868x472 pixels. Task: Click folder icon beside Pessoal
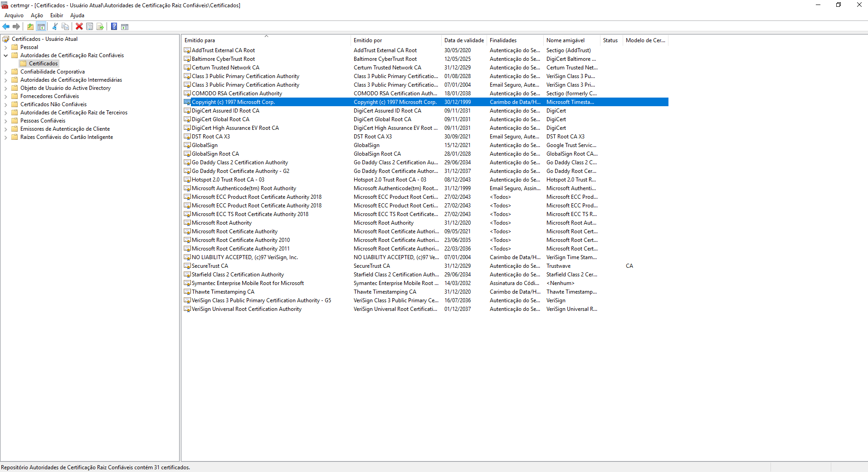[x=15, y=47]
